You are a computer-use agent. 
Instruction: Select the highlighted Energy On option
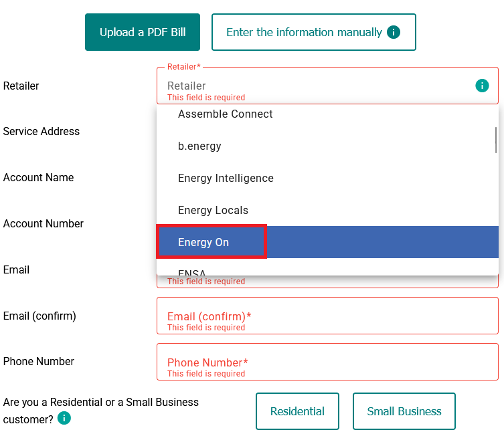[327, 242]
